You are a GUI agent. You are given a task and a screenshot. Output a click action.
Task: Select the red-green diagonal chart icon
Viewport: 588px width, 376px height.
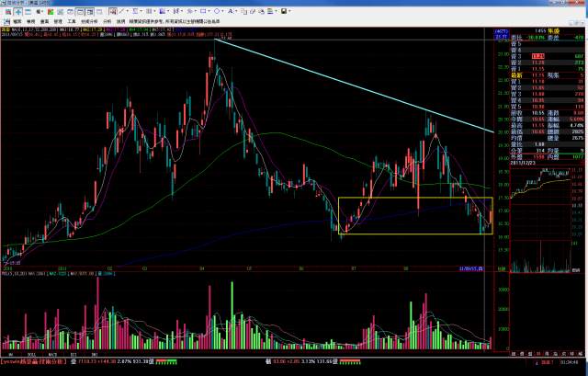pyautogui.click(x=51, y=12)
